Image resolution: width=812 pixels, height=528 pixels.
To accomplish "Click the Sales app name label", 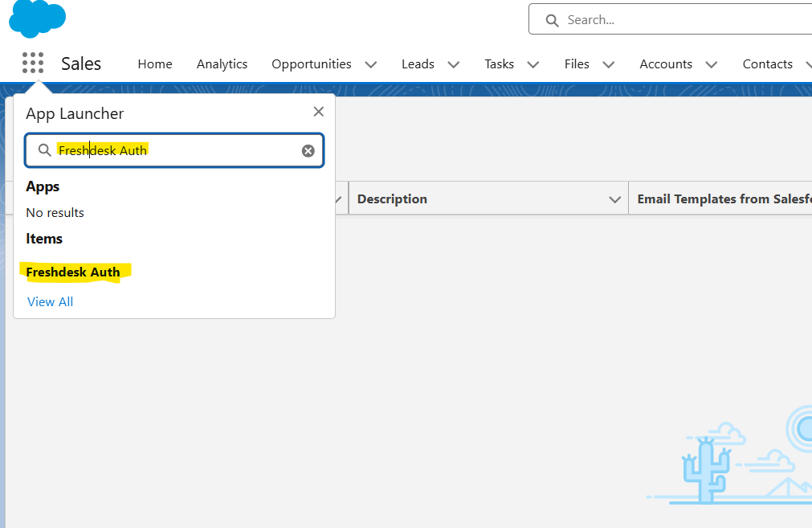I will point(81,63).
